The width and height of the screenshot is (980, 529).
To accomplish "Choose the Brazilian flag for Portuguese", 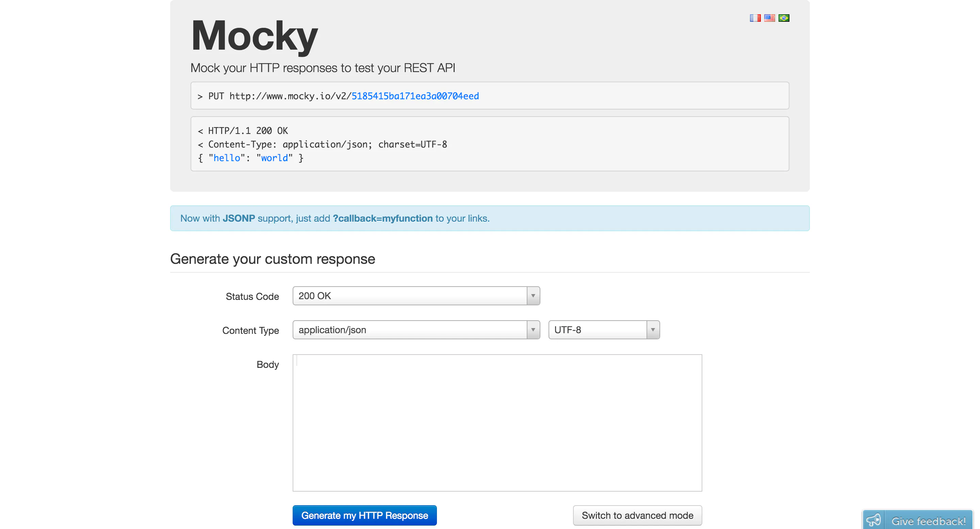I will pyautogui.click(x=784, y=18).
